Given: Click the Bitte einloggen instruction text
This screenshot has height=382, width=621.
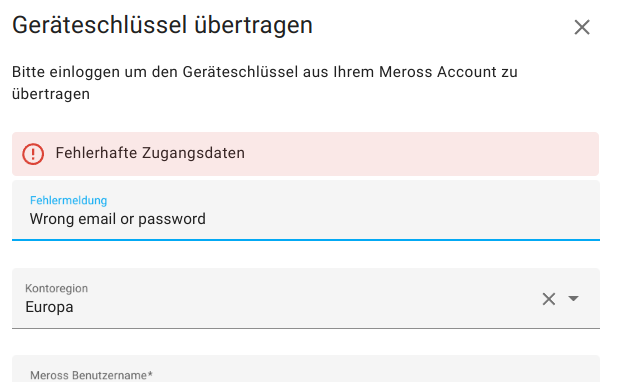Looking at the screenshot, I should (265, 83).
